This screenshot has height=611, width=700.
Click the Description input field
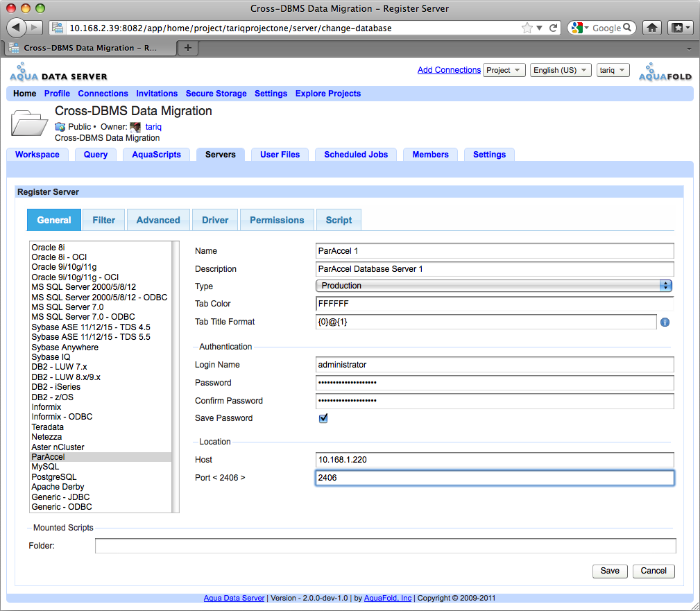coord(495,269)
